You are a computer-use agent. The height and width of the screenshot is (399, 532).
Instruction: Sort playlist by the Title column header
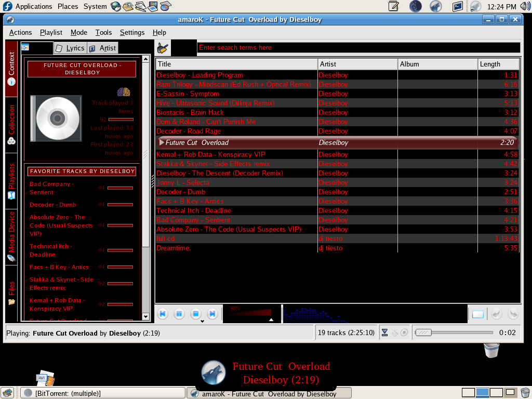click(x=237, y=64)
